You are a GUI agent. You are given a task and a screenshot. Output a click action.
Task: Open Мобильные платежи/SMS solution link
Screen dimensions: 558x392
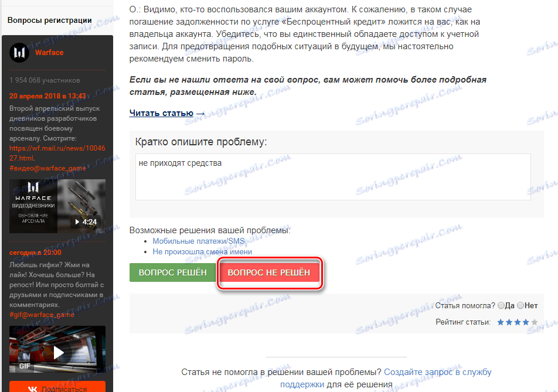[199, 241]
